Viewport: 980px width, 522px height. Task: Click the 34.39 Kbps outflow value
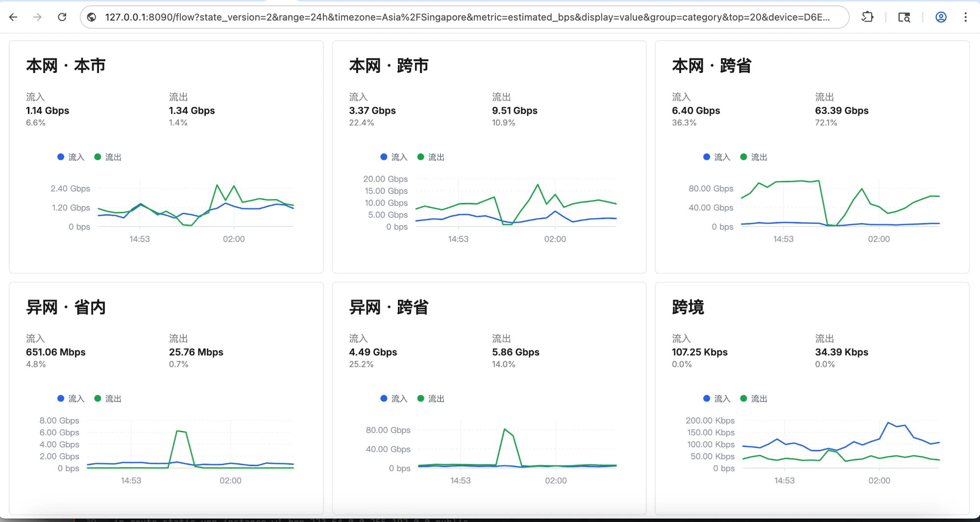[x=841, y=352]
